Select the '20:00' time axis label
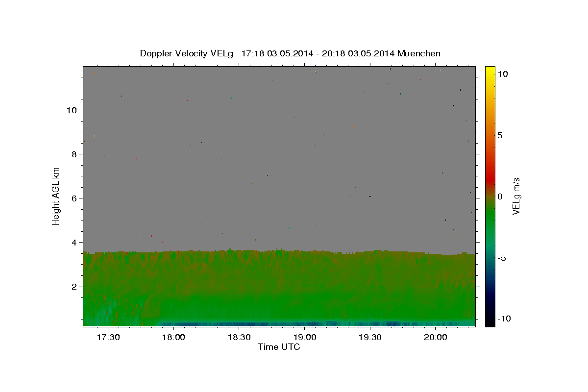 [435, 337]
